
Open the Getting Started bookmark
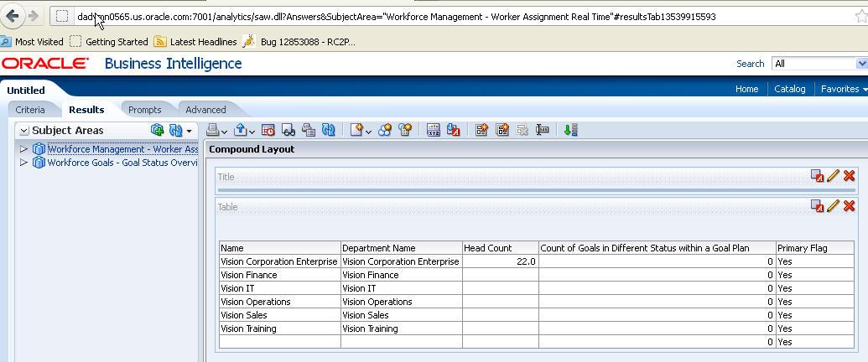pyautogui.click(x=109, y=42)
